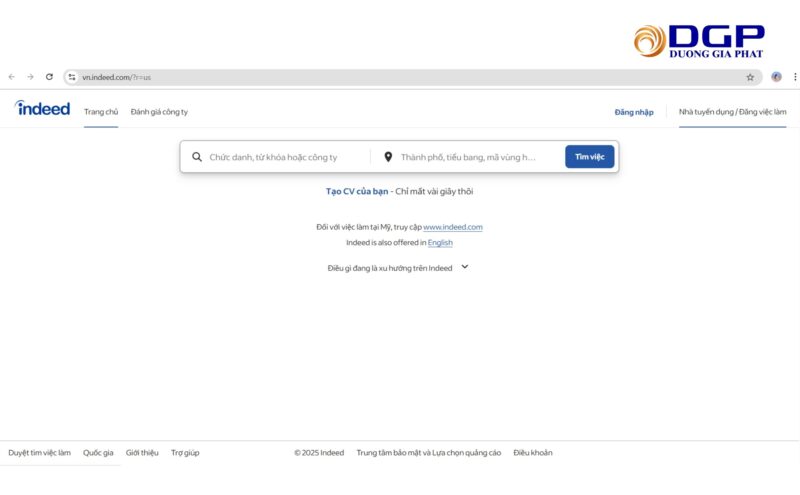Open Trung tâm bảo mật và Lựa chọn quảng cáo
This screenshot has width=800, height=495.
pos(429,453)
